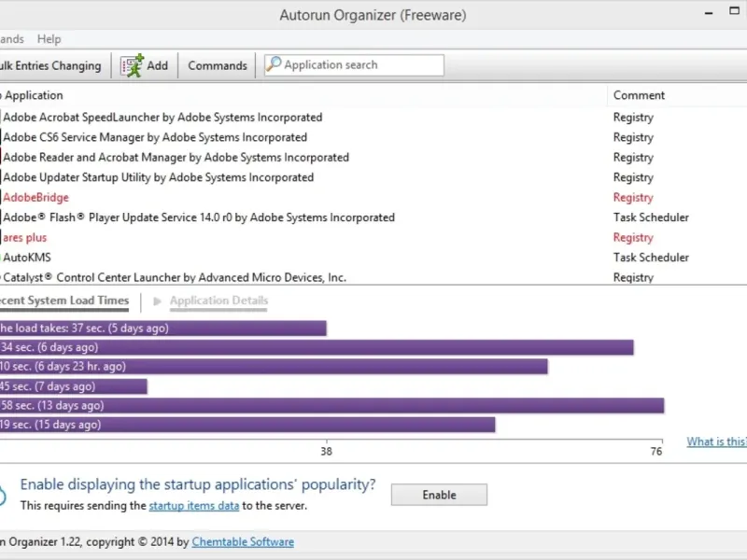Click the Bulk Entries Changing button
The height and width of the screenshot is (560, 747).
point(50,65)
